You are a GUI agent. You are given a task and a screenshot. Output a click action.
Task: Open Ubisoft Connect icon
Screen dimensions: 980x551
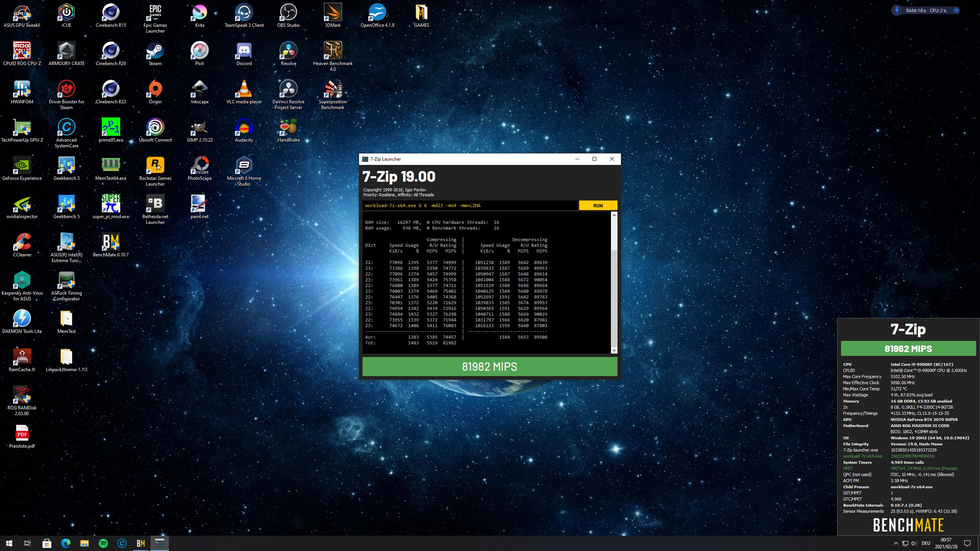pos(155,130)
